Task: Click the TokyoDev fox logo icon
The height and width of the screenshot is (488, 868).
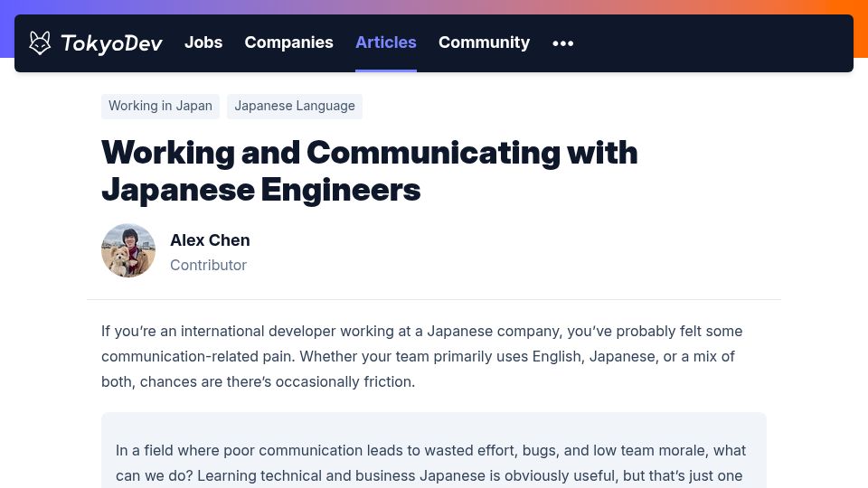Action: [x=40, y=42]
